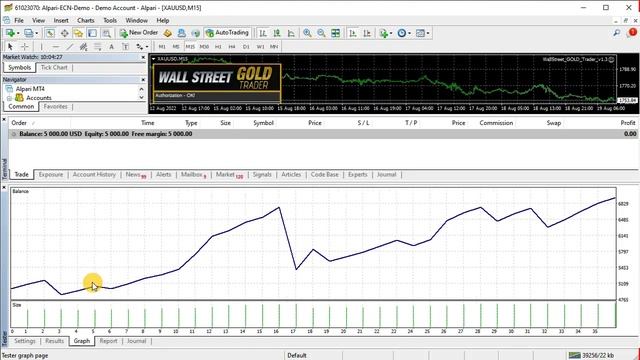
Task: Switch timeframe to D1
Action: click(246, 47)
